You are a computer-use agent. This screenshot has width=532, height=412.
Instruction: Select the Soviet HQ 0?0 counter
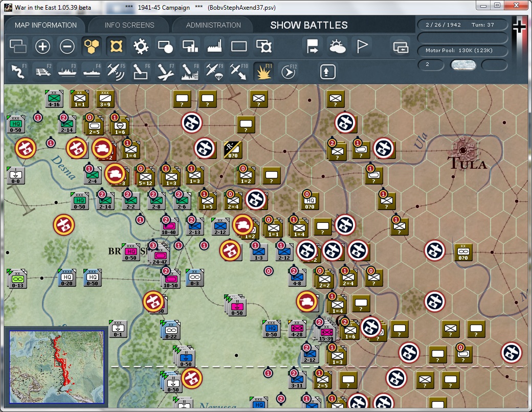click(309, 201)
